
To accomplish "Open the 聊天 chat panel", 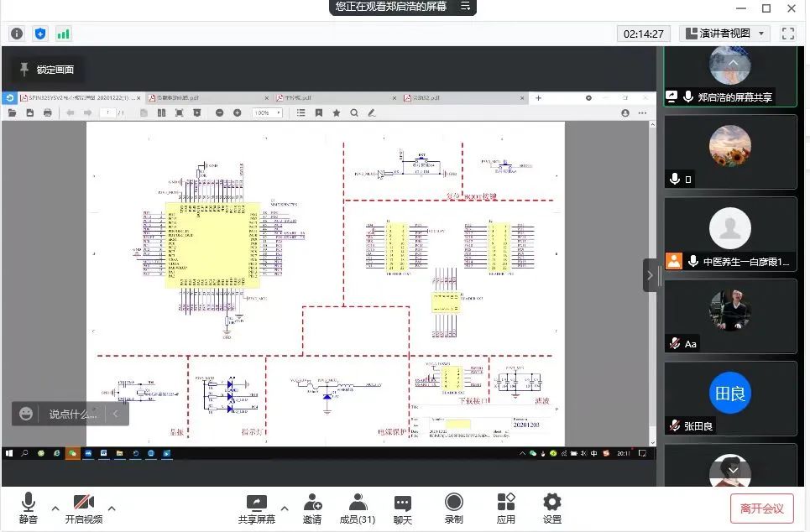I will (403, 509).
